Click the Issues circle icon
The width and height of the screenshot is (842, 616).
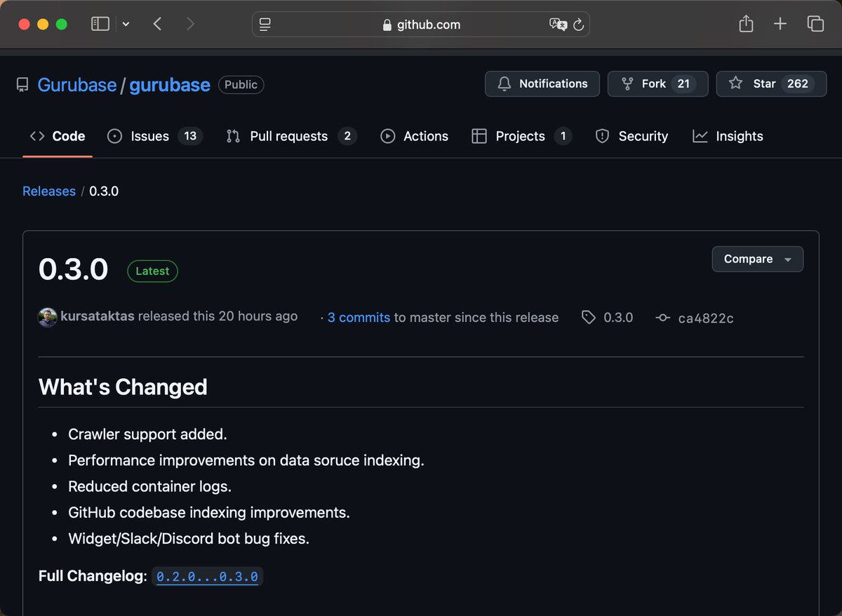(114, 136)
